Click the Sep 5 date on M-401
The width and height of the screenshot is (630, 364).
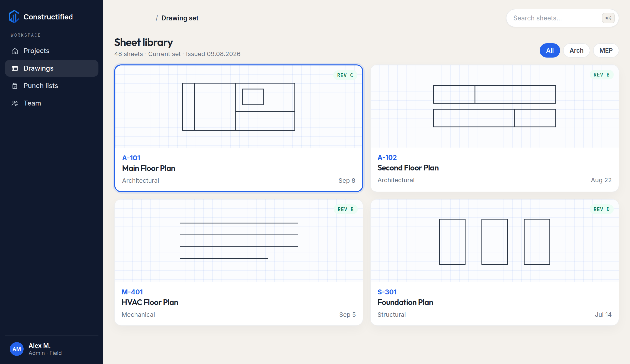(347, 314)
